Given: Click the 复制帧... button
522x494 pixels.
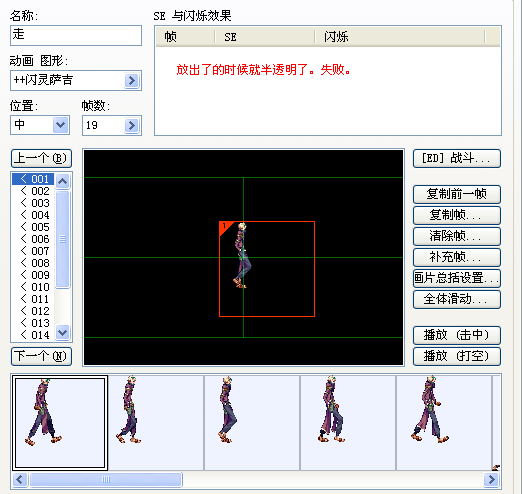Looking at the screenshot, I should point(457,215).
